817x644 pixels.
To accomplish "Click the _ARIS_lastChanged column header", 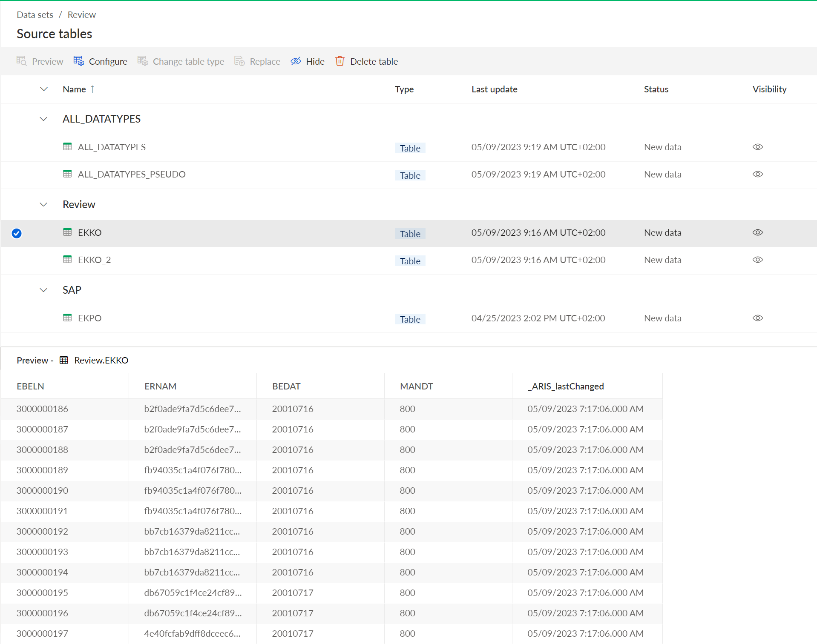I will point(566,386).
